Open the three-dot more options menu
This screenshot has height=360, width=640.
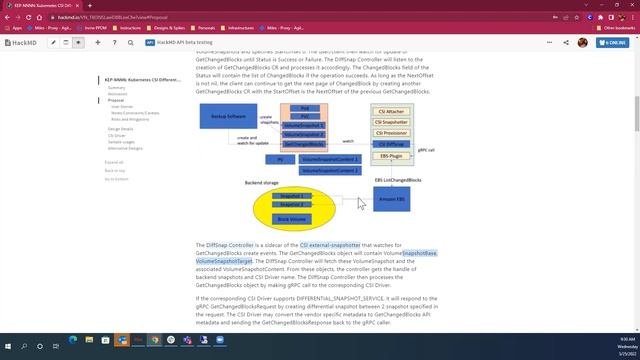(549, 42)
